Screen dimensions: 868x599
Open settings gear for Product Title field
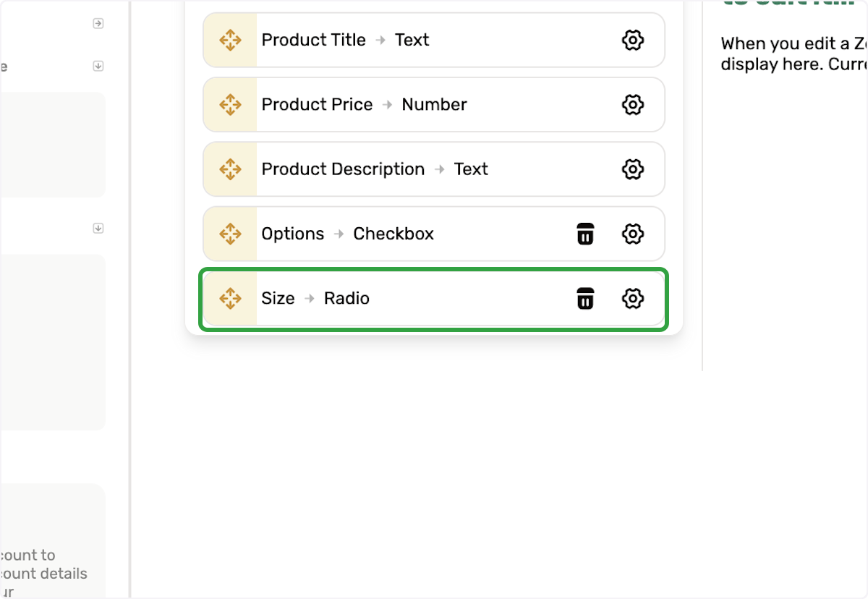tap(633, 40)
